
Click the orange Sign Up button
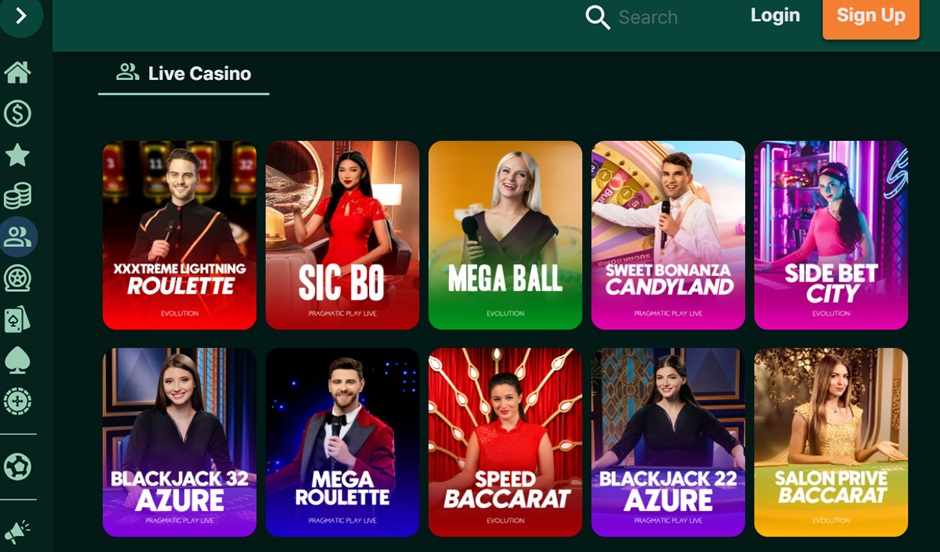[x=870, y=17]
